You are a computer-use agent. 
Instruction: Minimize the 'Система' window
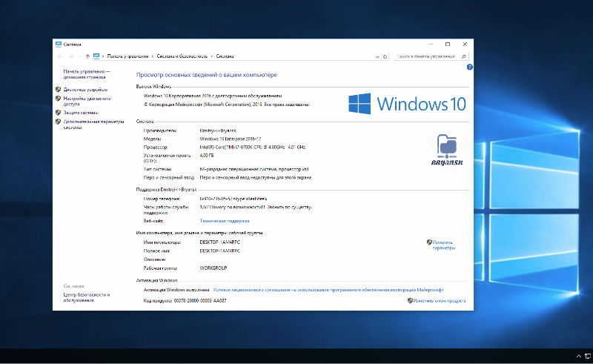click(431, 44)
